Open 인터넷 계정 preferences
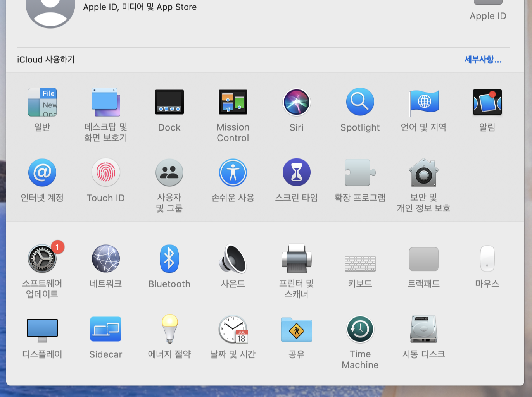This screenshot has height=397, width=532. [x=42, y=173]
